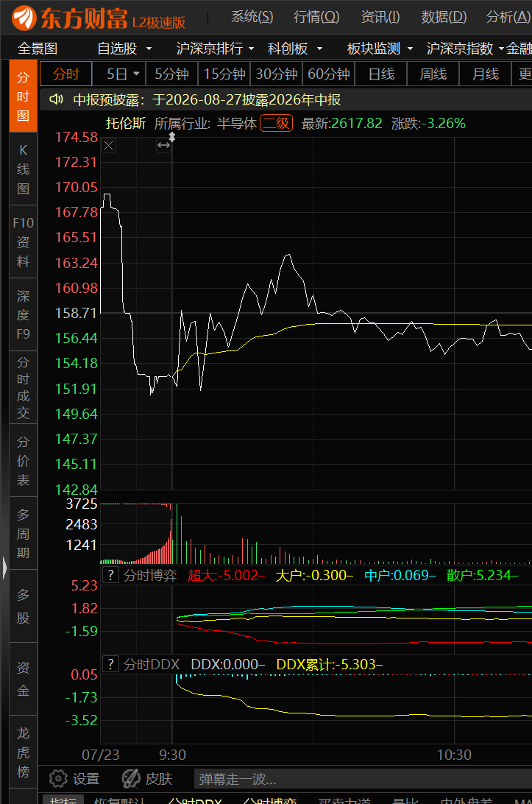Image resolution: width=532 pixels, height=804 pixels.
Task: Click the speaker announcement icon
Action: tap(56, 99)
